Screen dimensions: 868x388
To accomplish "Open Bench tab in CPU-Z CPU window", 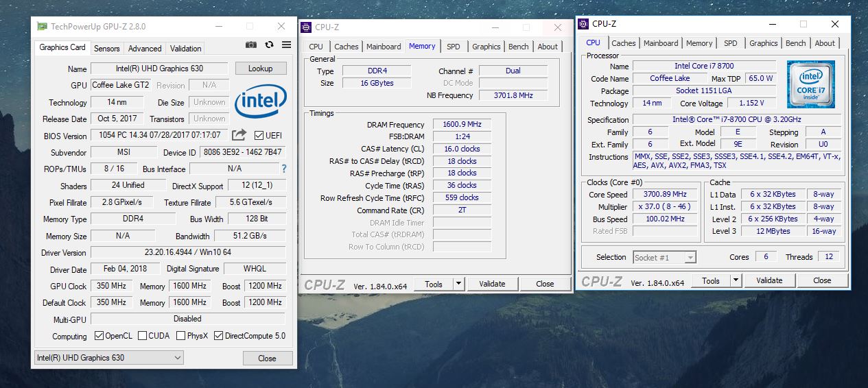I will pos(796,43).
